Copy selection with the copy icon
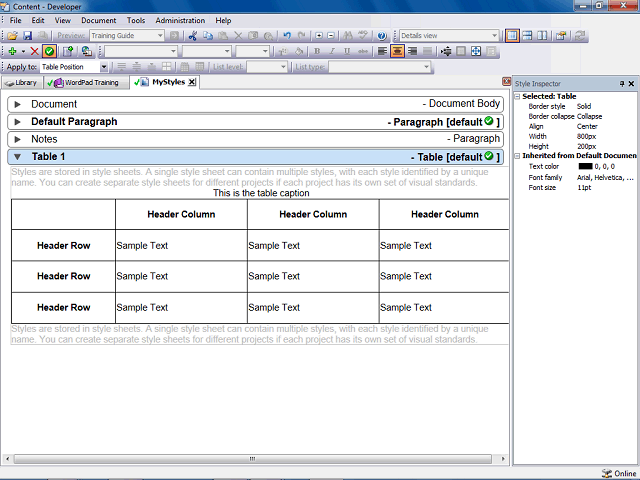Screen dimensions: 640x480 (208, 36)
